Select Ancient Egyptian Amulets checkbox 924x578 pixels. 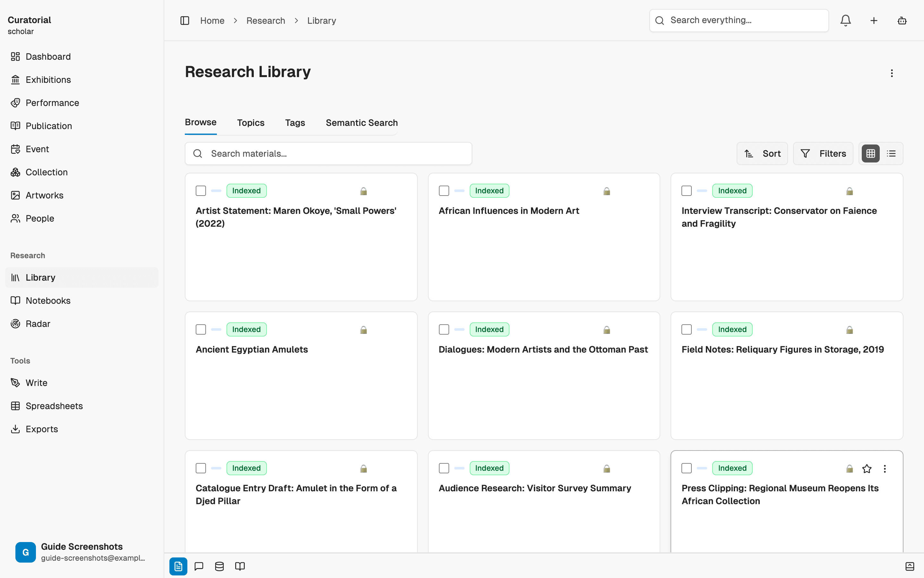[x=201, y=329]
